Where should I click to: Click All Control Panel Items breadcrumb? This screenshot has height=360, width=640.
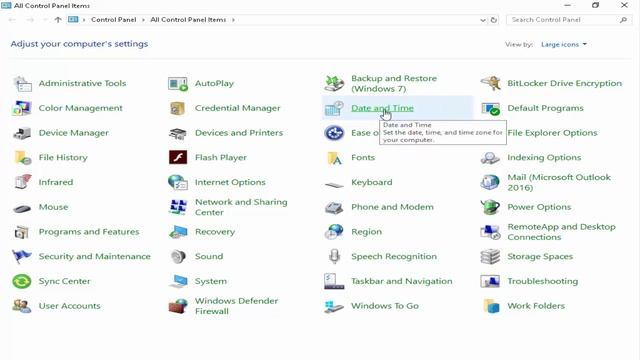[x=188, y=20]
